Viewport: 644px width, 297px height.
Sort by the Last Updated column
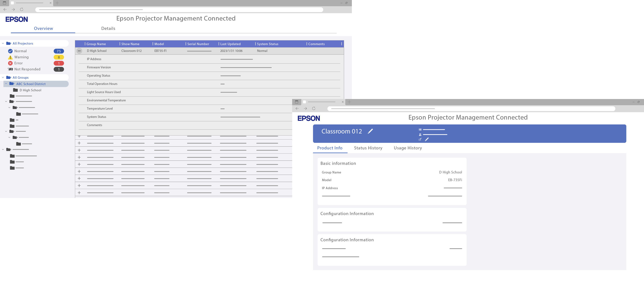(230, 44)
